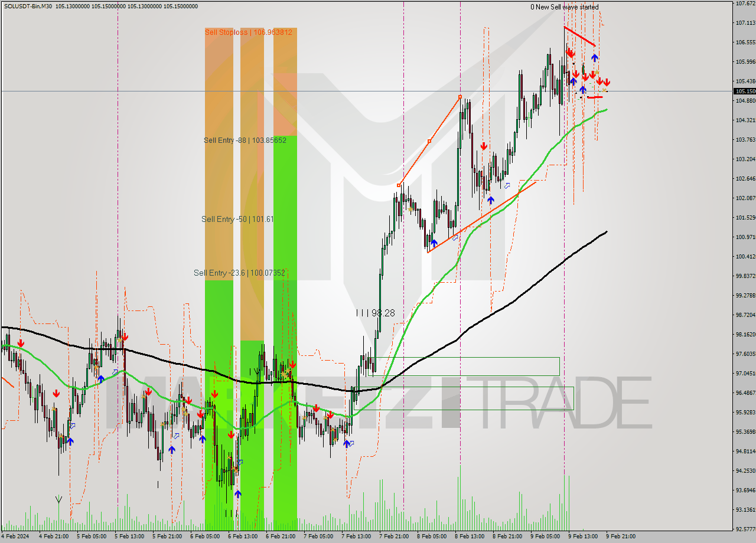The image size is (756, 543).
Task: Click the '4 Feb 21:00' time label
Action: pyautogui.click(x=54, y=537)
